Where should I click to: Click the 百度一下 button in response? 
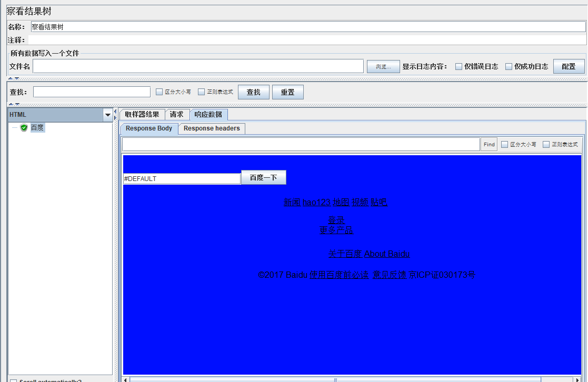263,177
